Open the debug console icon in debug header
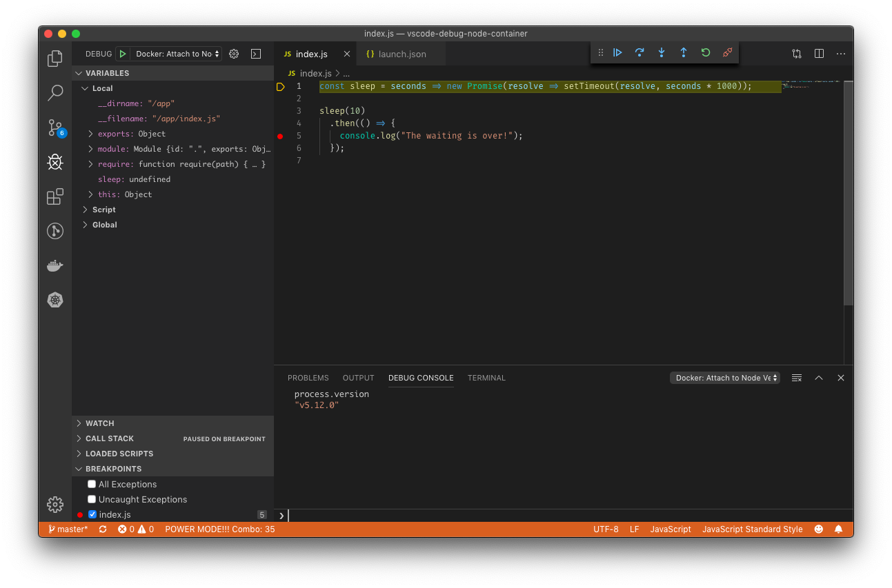Viewport: 892px width, 588px height. tap(255, 54)
